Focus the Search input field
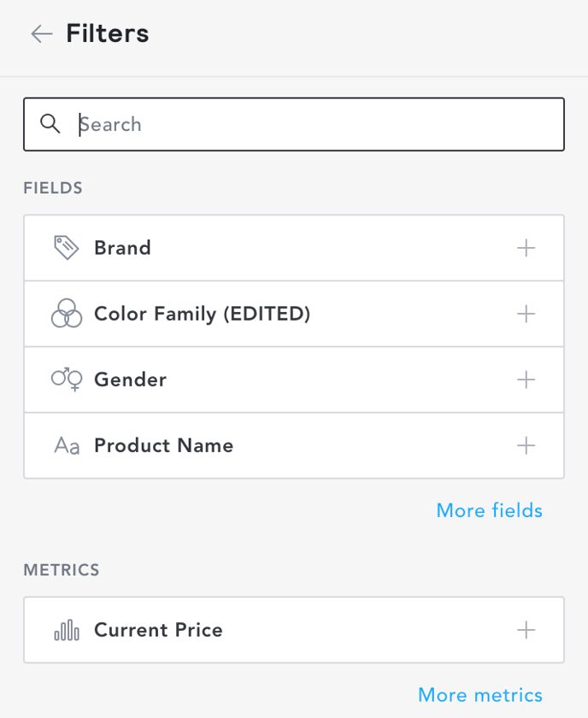 pyautogui.click(x=294, y=124)
